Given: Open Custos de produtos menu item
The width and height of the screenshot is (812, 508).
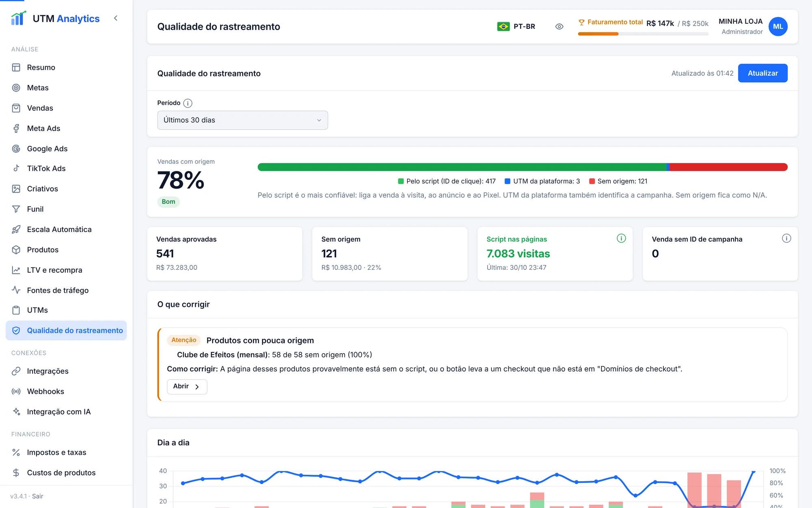Looking at the screenshot, I should click(x=66, y=473).
